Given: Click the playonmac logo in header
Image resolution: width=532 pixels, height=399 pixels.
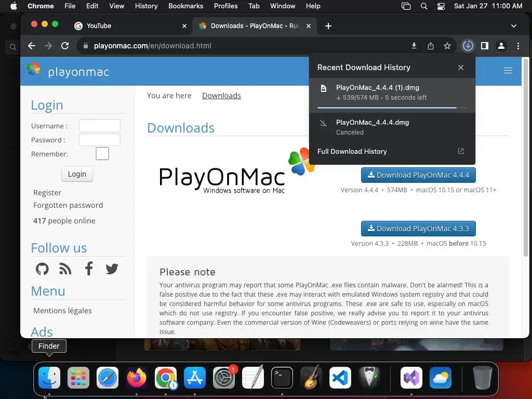Looking at the screenshot, I should pyautogui.click(x=68, y=70).
